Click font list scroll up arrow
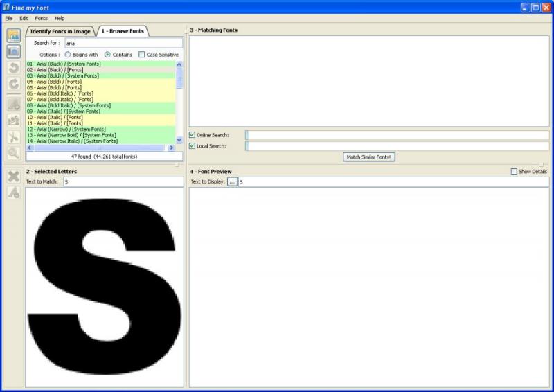The width and height of the screenshot is (554, 392). (179, 64)
